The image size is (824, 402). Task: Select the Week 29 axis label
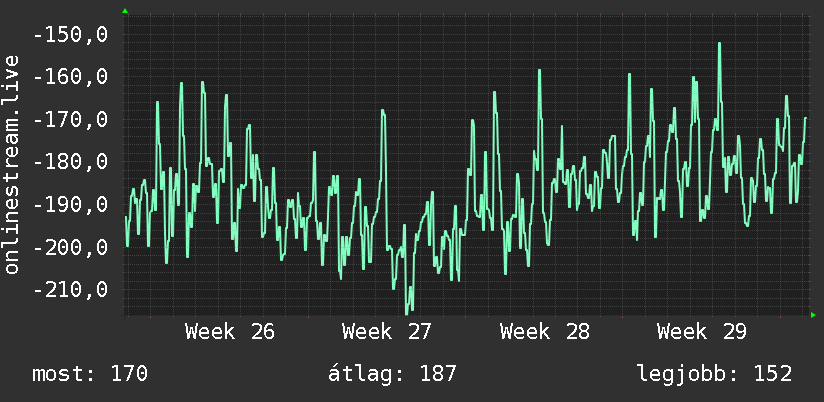pos(702,332)
